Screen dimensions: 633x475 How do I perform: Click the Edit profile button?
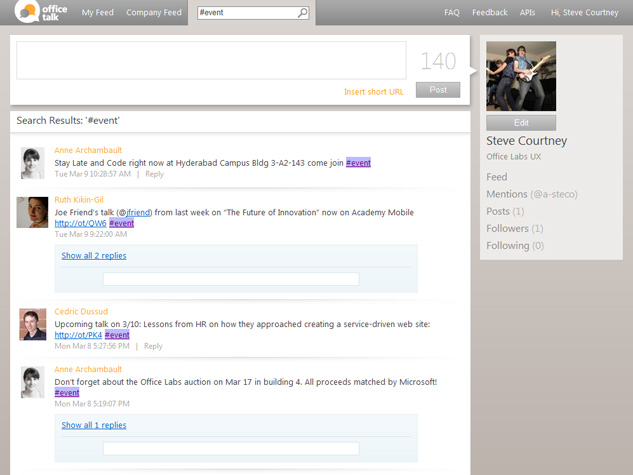[521, 123]
